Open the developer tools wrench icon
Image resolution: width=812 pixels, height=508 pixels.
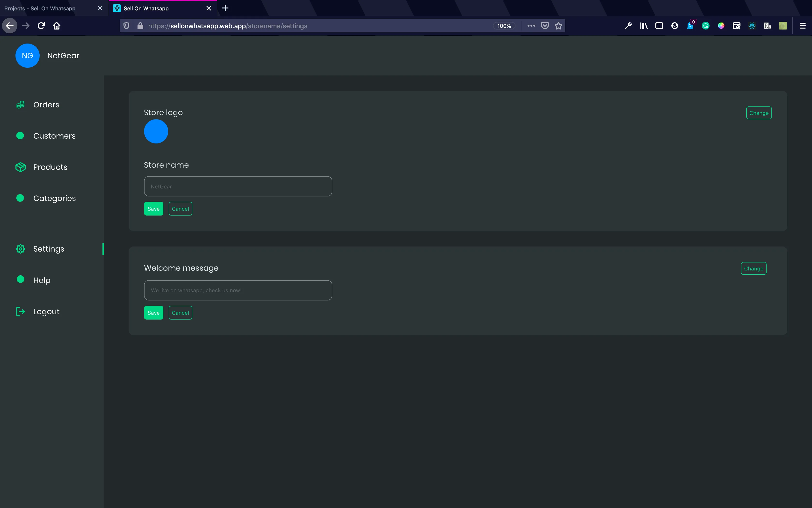[x=628, y=26]
